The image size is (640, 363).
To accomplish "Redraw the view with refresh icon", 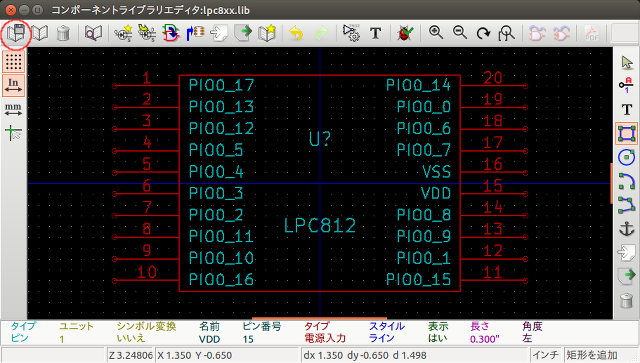I will (x=483, y=33).
